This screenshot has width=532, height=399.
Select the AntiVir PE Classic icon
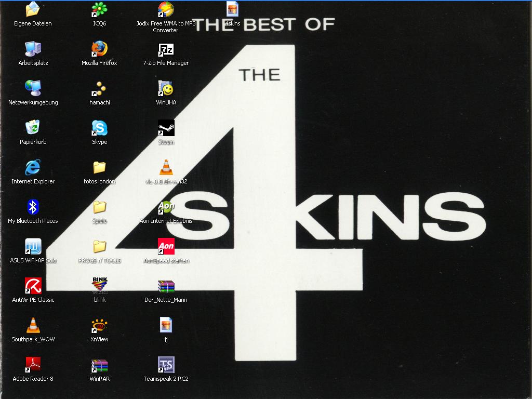tap(33, 286)
